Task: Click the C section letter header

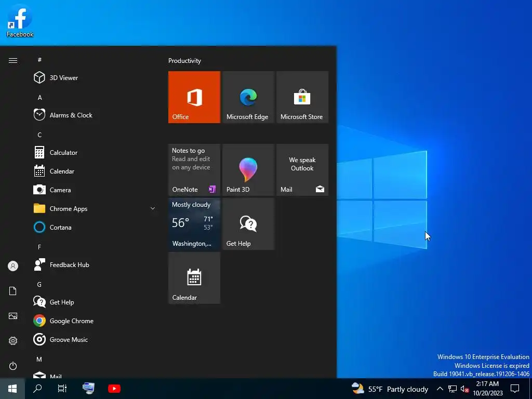Action: click(x=39, y=135)
